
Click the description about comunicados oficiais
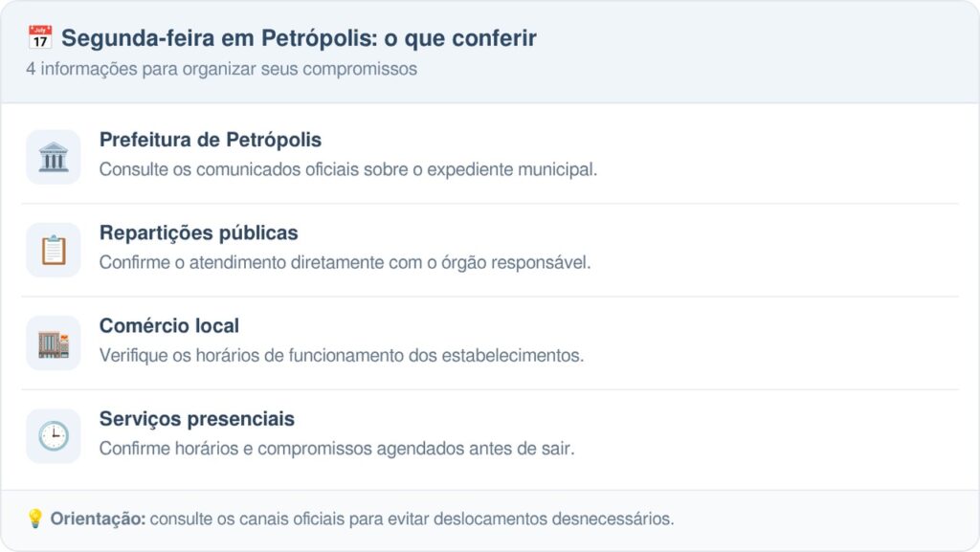pos(348,169)
